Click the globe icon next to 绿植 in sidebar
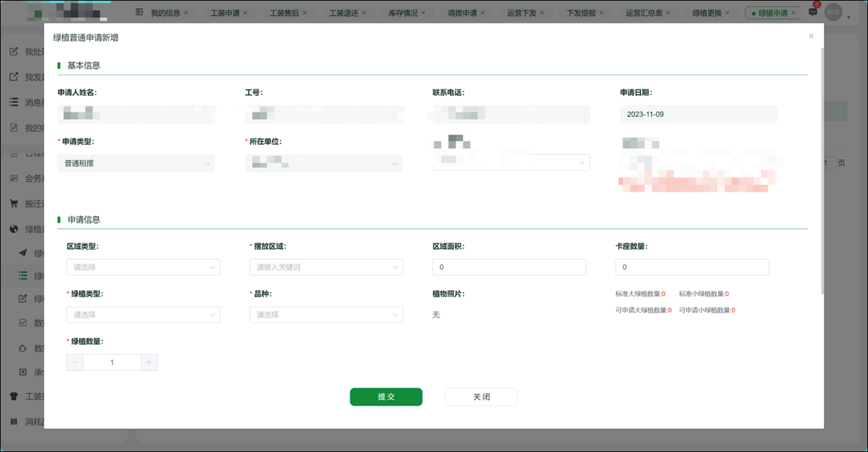This screenshot has width=868, height=452. 15,228
